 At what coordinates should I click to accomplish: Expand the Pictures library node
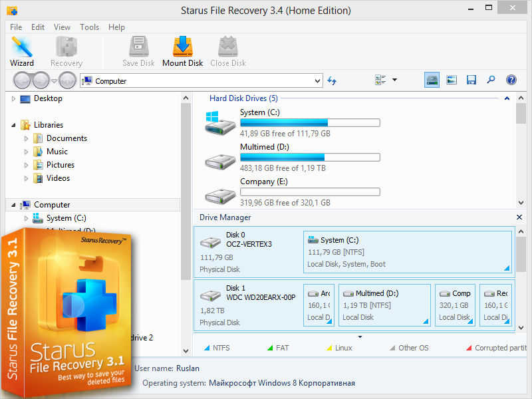[x=26, y=165]
